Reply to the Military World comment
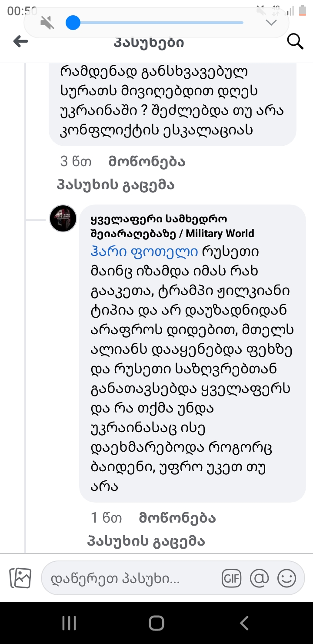The width and height of the screenshot is (313, 644). (x=146, y=541)
